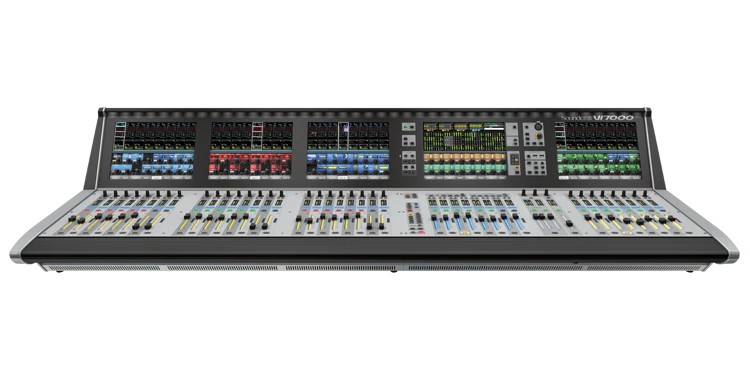Toggle the orange lit key right of the master screen
This screenshot has height=375, width=750.
(517, 167)
